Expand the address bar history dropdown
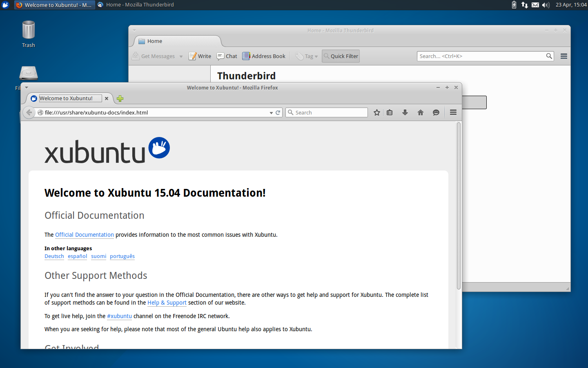The width and height of the screenshot is (588, 368). pyautogui.click(x=271, y=112)
